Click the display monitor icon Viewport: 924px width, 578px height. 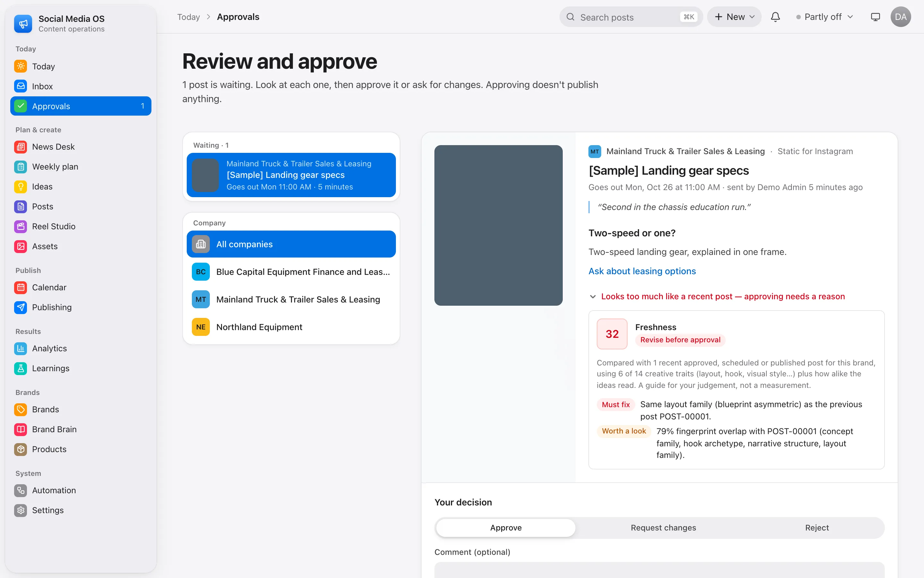point(875,17)
